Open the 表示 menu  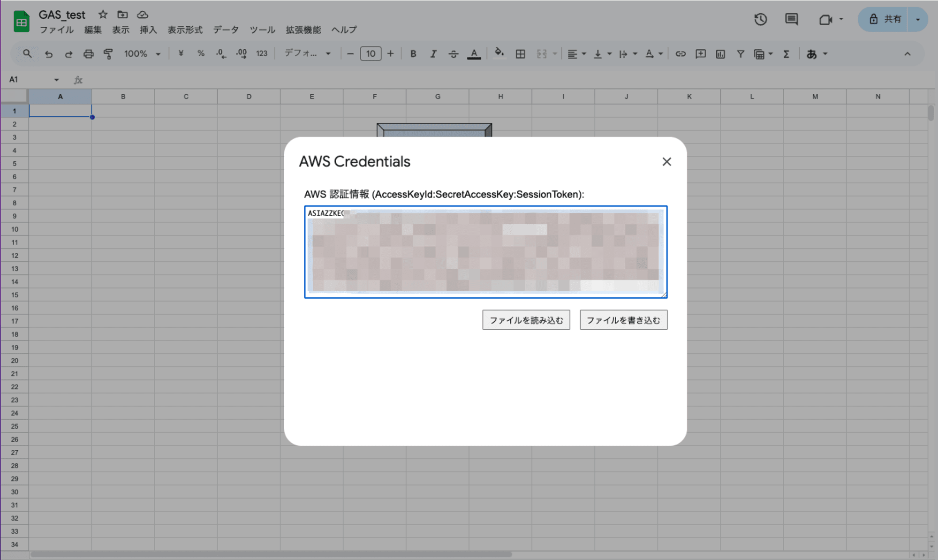point(121,30)
